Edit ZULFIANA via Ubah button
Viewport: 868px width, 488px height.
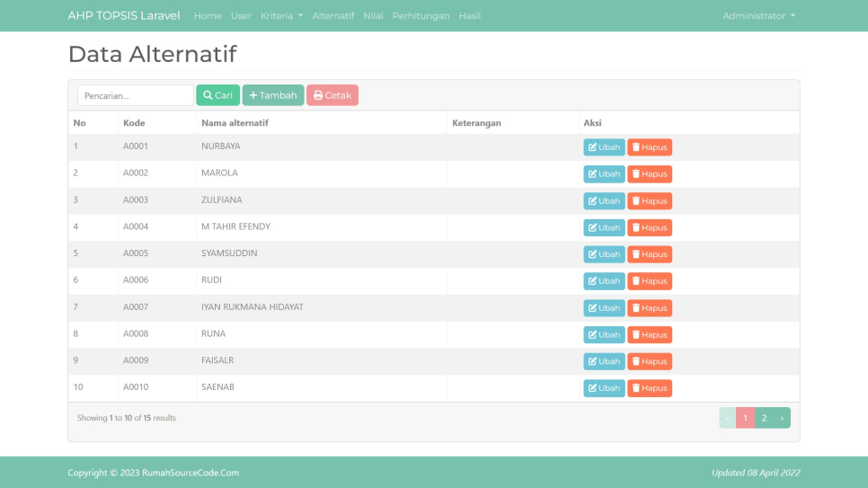[604, 201]
